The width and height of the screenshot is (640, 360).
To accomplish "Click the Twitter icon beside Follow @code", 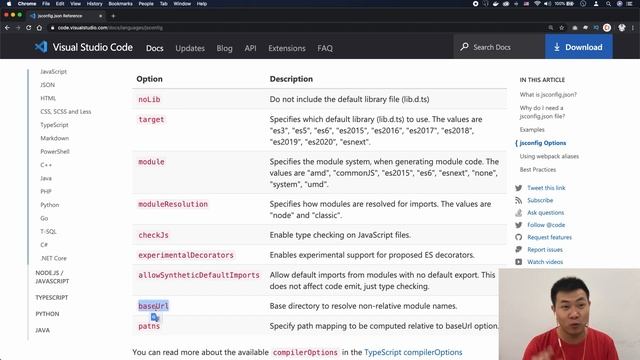I will point(518,225).
